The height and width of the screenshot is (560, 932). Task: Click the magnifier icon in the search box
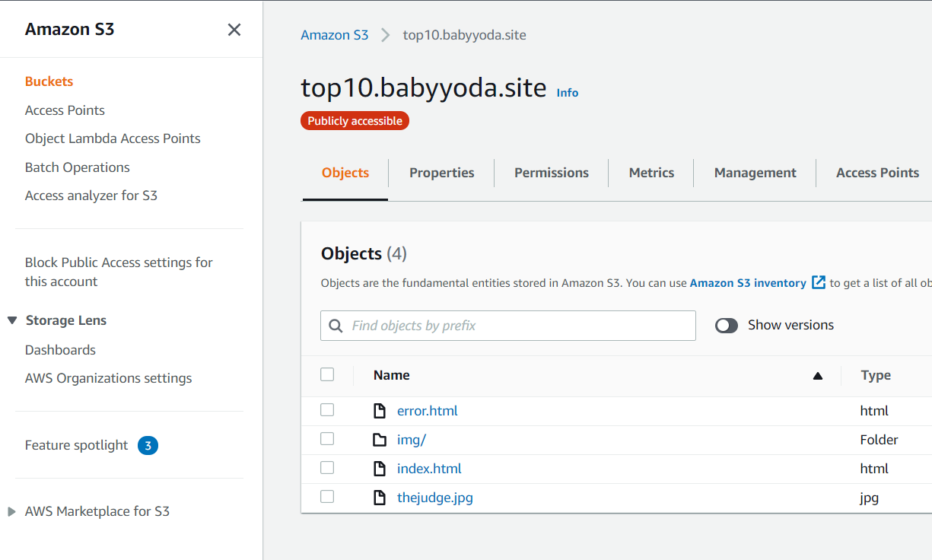[x=336, y=326]
